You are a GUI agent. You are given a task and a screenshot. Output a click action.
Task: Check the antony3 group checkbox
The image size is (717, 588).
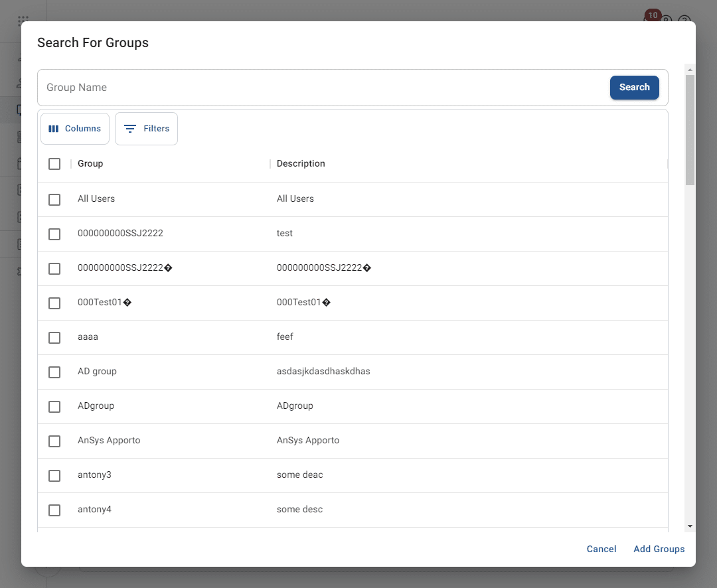[54, 475]
